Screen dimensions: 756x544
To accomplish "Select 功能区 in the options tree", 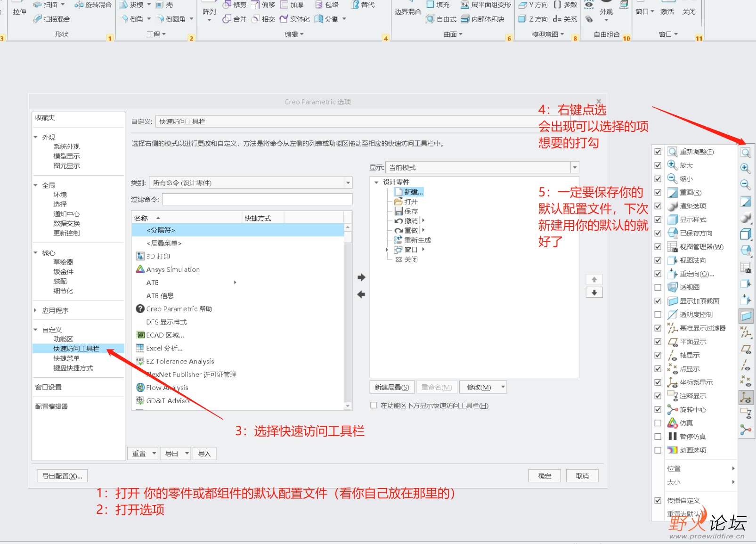I will (63, 339).
